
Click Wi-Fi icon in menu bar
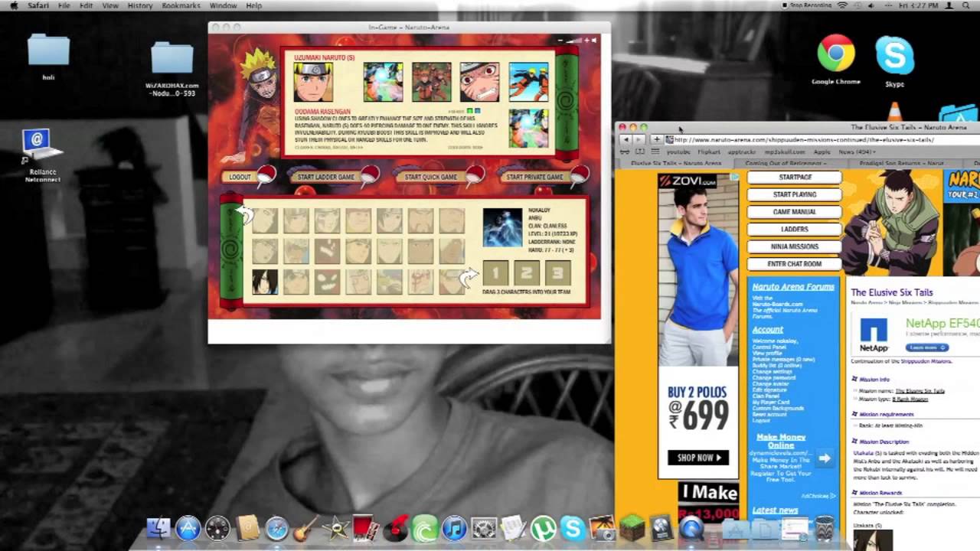click(843, 5)
